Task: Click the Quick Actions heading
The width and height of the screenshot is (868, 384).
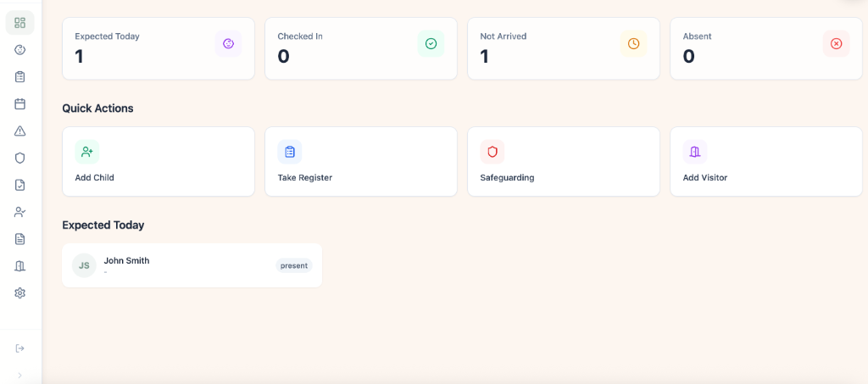Action: (x=98, y=109)
